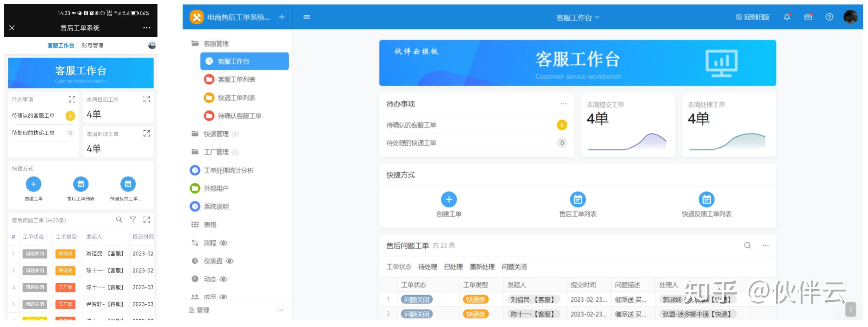This screenshot has height=327, width=868.
Task: Open desktop 待处理的快递工单 row
Action: click(x=477, y=143)
